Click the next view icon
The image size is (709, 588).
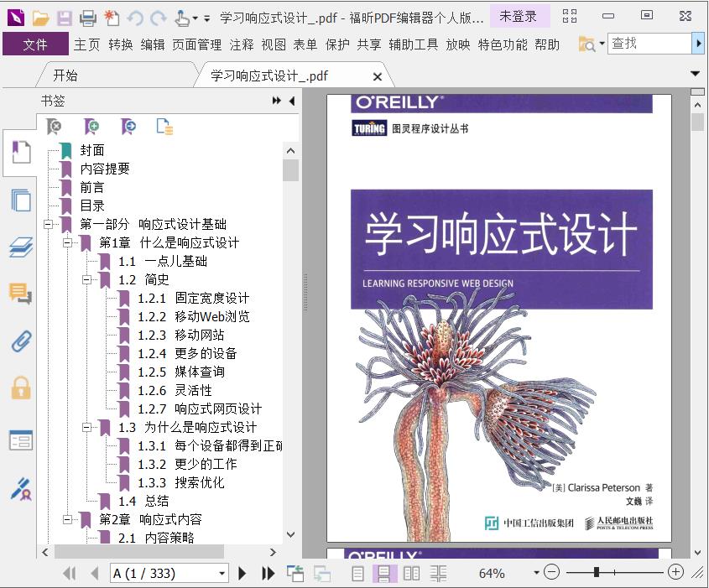pyautogui.click(x=322, y=574)
